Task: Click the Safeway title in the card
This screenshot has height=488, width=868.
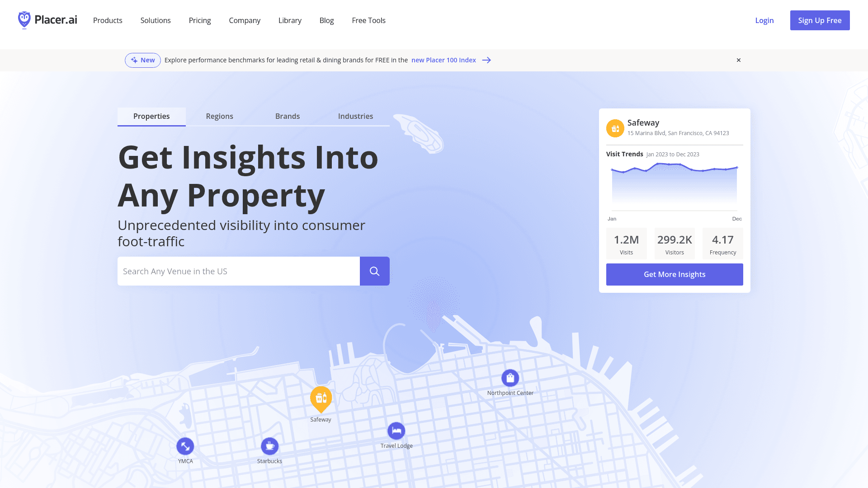Action: [x=643, y=123]
